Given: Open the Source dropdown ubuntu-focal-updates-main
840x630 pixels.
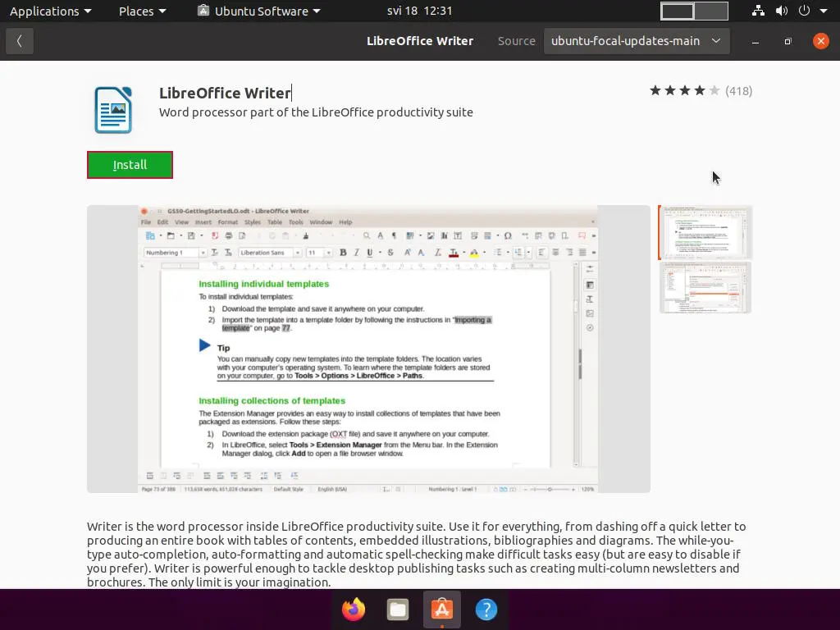Looking at the screenshot, I should 637,41.
